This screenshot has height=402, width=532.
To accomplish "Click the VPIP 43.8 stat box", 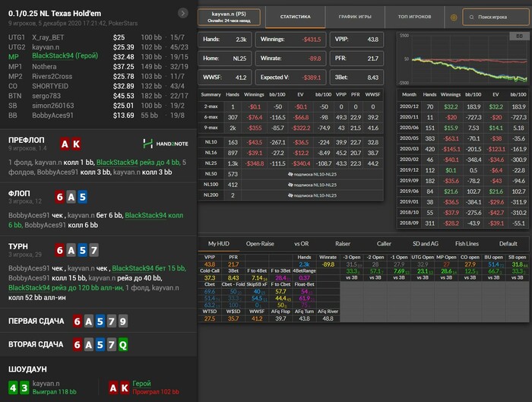I will 356,40.
